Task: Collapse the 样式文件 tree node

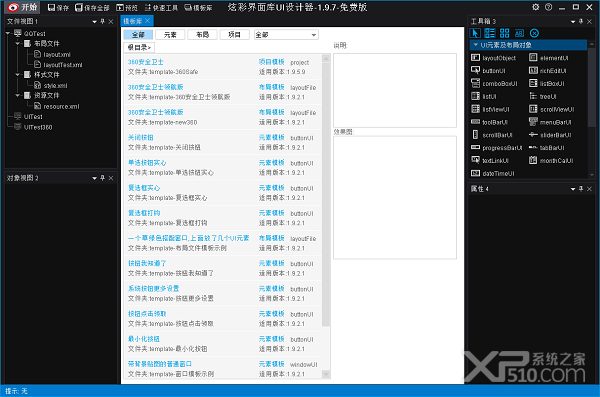Action: (18, 75)
